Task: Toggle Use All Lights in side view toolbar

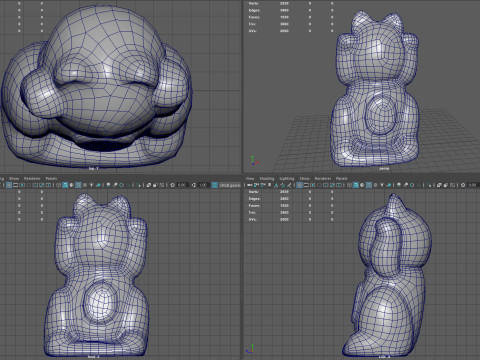Action: (382, 185)
